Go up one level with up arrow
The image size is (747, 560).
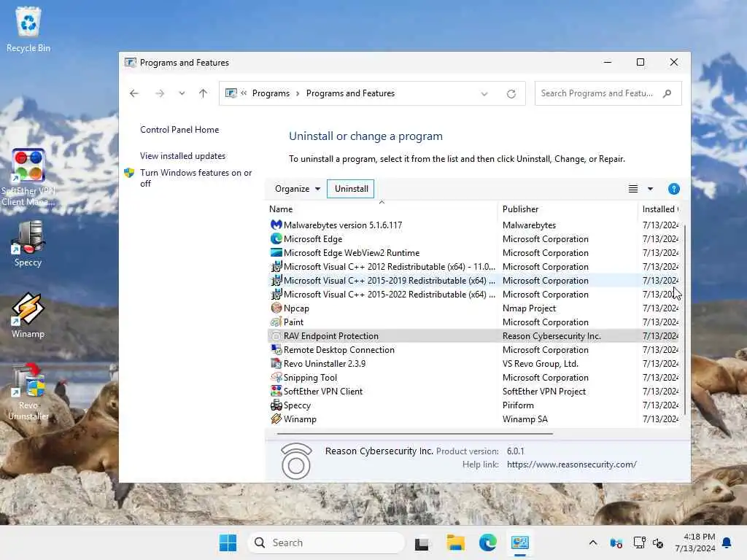pyautogui.click(x=203, y=93)
